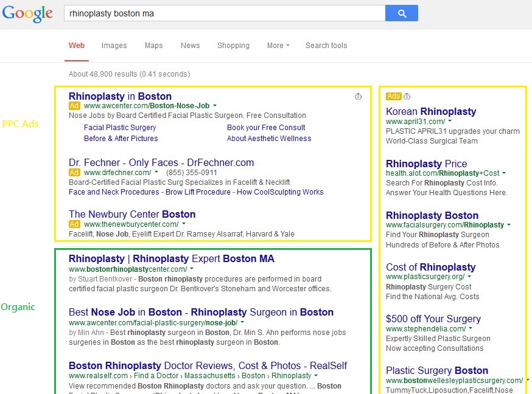Open Rhinoplasty Price sidebar ad
The height and width of the screenshot is (394, 532).
point(427,164)
